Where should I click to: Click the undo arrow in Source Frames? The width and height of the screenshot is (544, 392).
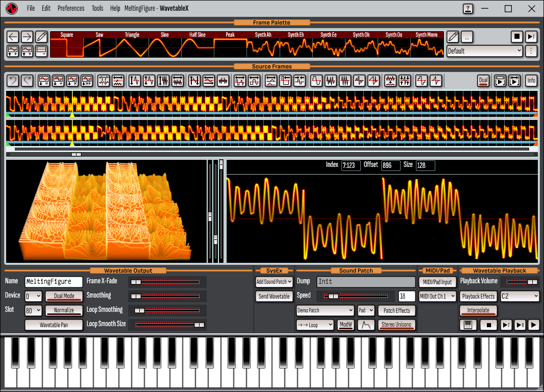[13, 81]
